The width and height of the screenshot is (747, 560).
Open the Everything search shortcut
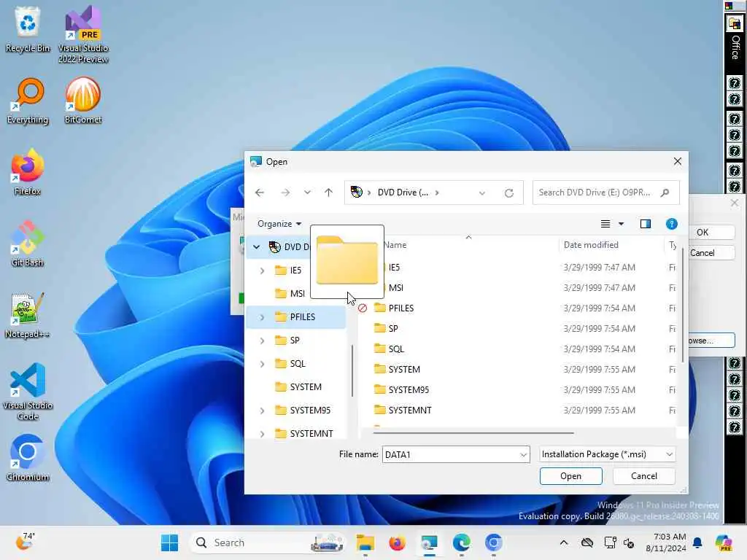point(27,101)
